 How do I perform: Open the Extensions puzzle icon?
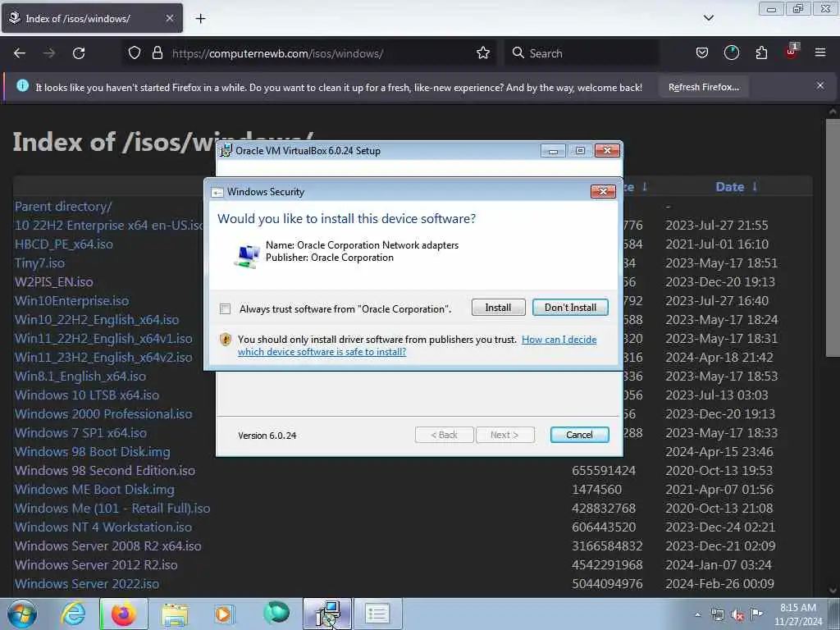761,53
